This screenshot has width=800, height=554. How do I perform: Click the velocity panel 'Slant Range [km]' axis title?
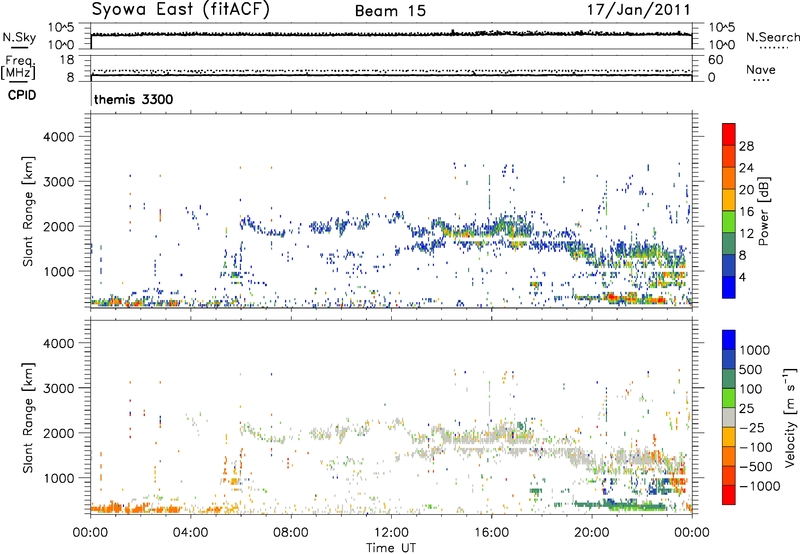tap(28, 418)
